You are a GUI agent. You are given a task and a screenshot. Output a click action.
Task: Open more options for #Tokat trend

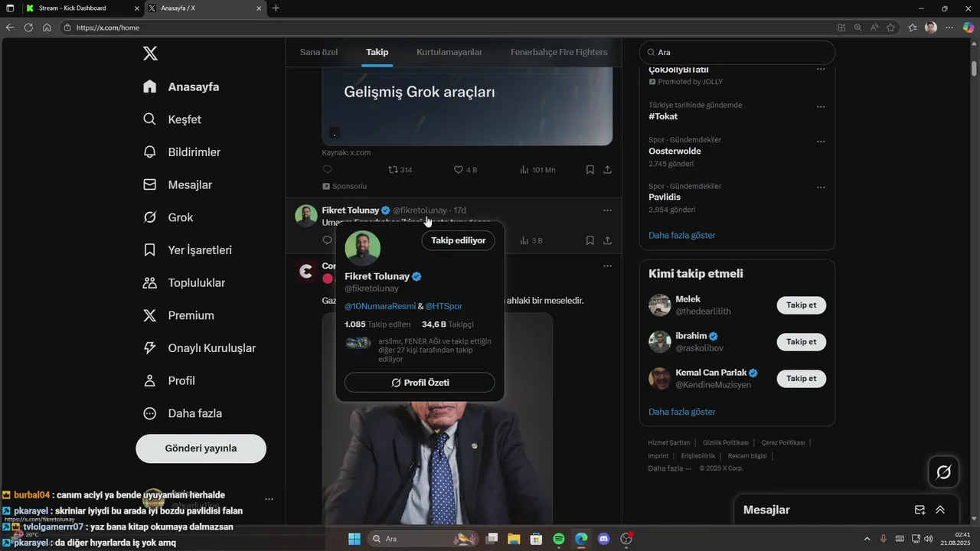tap(821, 106)
